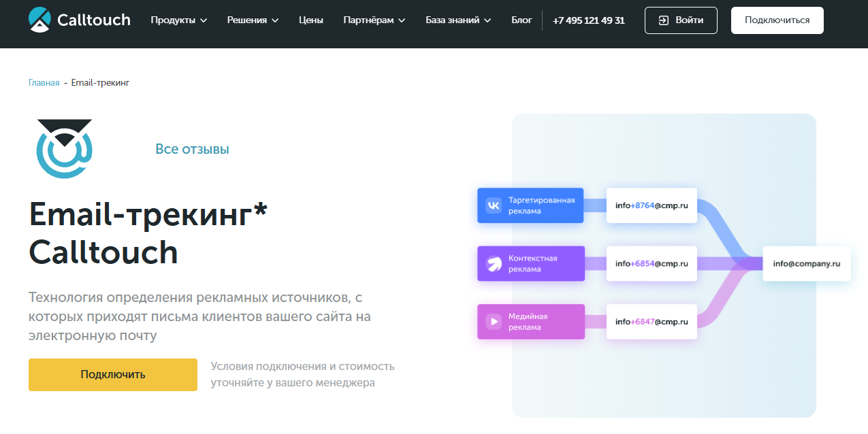Click the info+6854@cmp.ru address box
Viewport: 868px width, 434px height.
(652, 263)
